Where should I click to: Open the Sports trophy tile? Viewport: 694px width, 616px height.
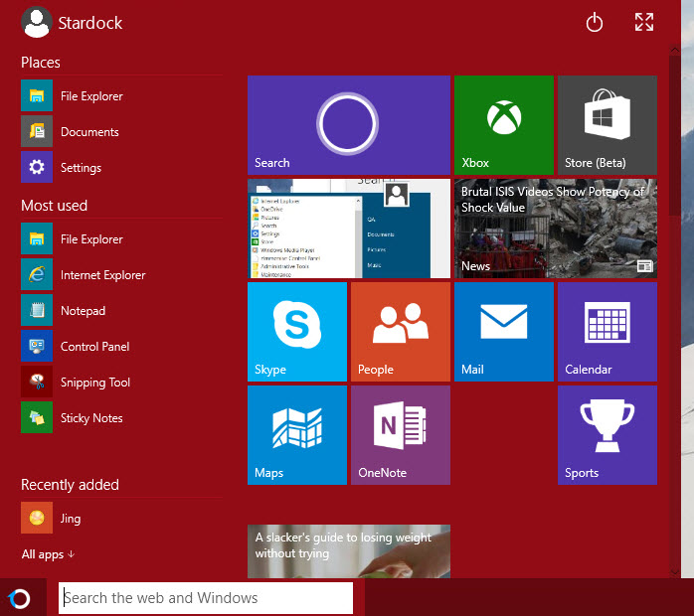(x=607, y=435)
